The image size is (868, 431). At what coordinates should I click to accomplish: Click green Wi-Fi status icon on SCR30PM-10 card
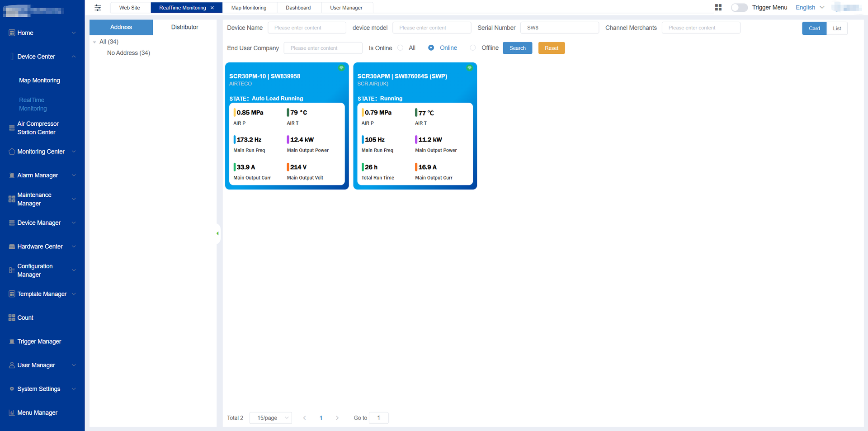tap(341, 68)
